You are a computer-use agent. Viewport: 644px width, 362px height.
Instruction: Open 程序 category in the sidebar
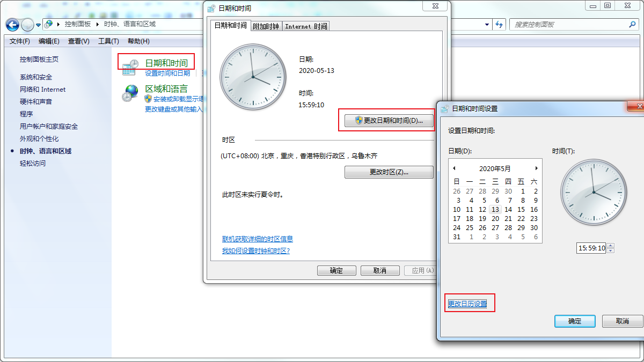26,114
